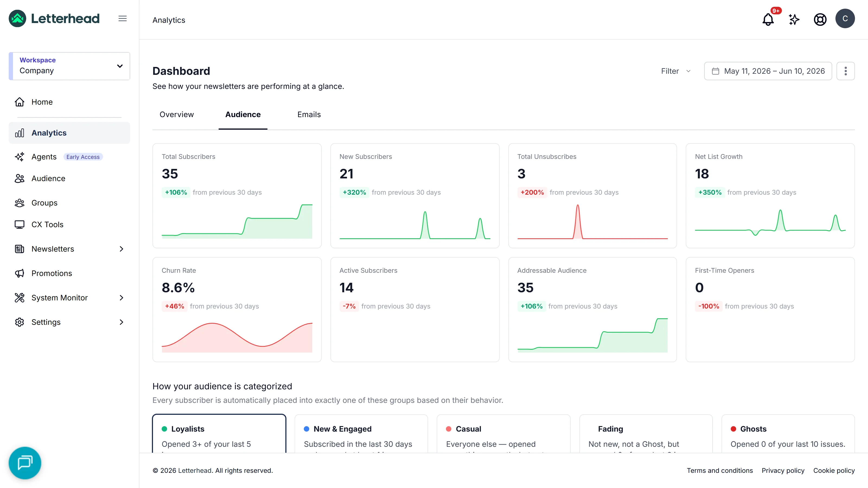868x488 pixels.
Task: Click the -100% First-Time Openers badge
Action: coord(708,306)
